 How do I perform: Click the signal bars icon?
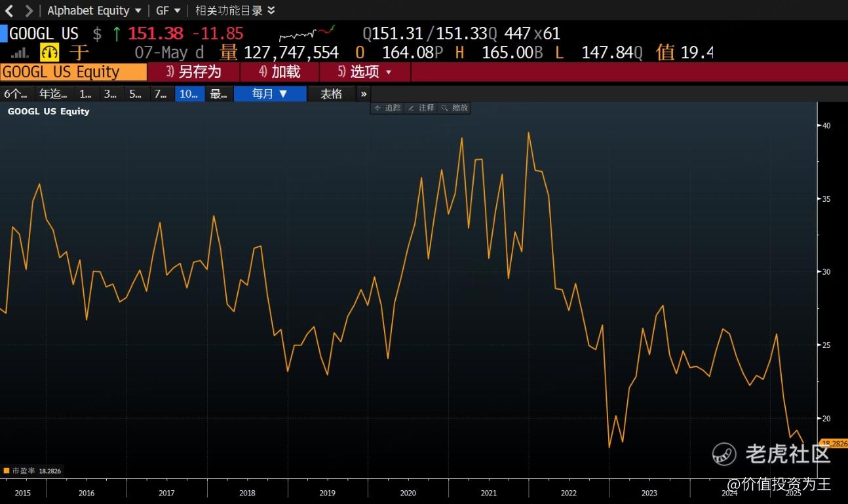coord(20,52)
